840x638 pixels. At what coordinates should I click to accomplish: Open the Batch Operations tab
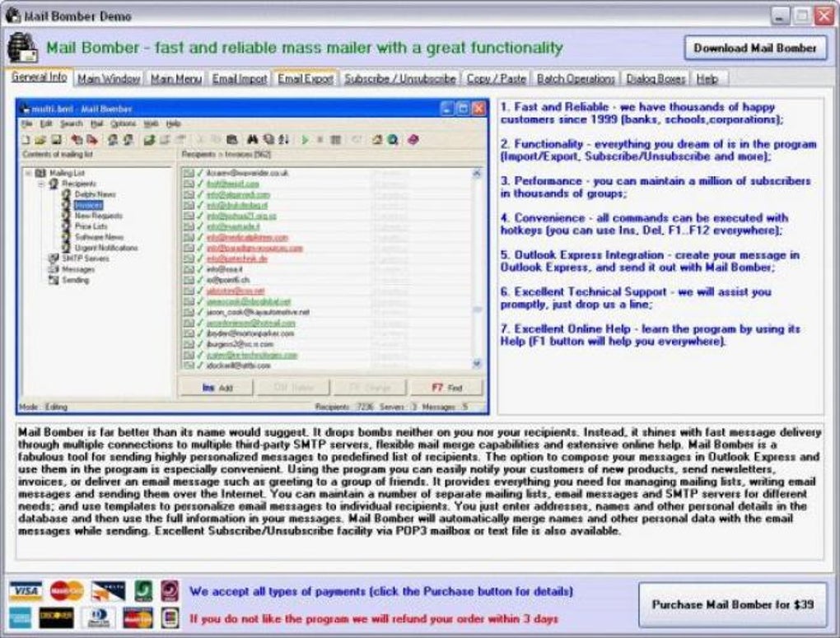coord(576,79)
